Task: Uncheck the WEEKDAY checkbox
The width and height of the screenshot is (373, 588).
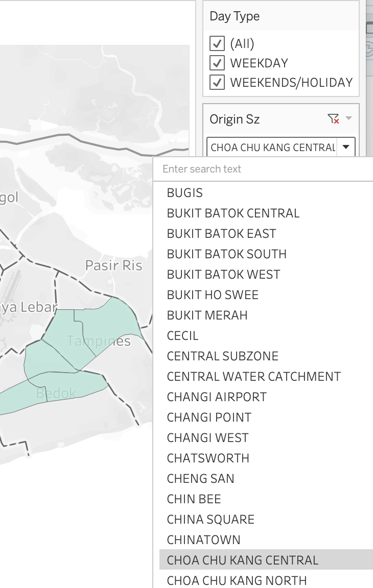Action: click(217, 63)
